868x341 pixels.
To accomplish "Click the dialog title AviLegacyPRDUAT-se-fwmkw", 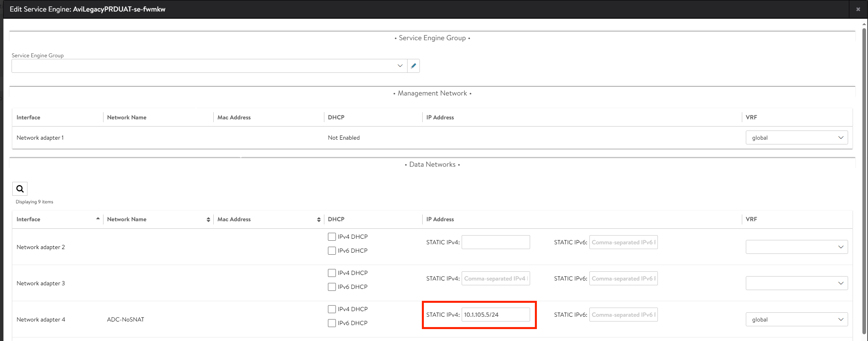I will click(119, 9).
